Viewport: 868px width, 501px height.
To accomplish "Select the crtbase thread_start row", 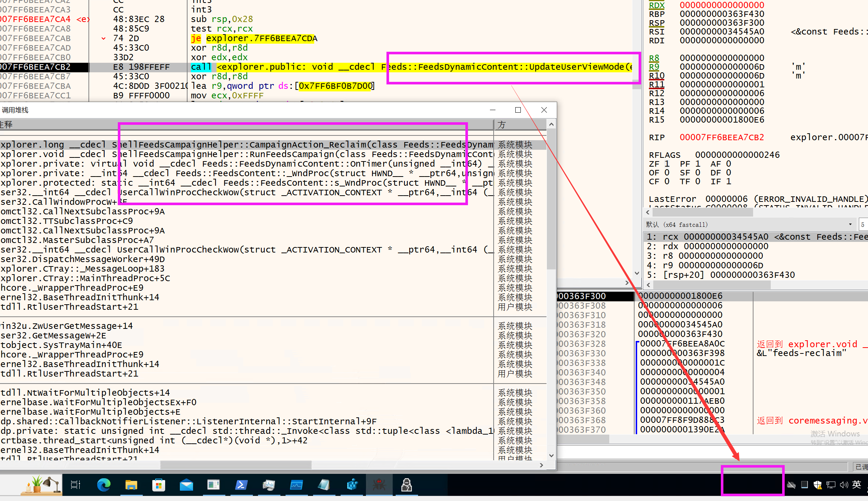I will coord(273,440).
